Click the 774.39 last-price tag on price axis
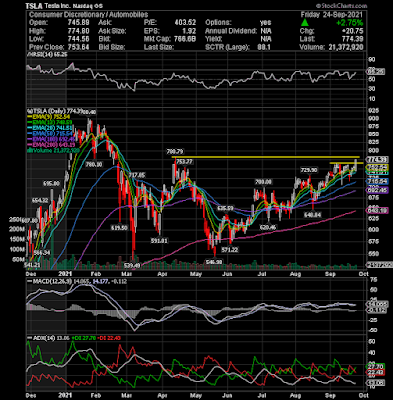 click(376, 159)
